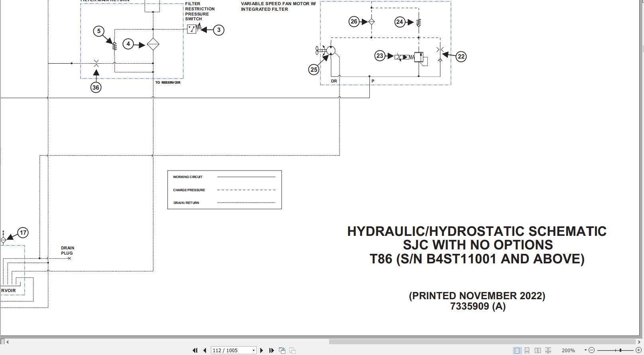
Task: Select continuous facing pages layout
Action: click(x=548, y=350)
